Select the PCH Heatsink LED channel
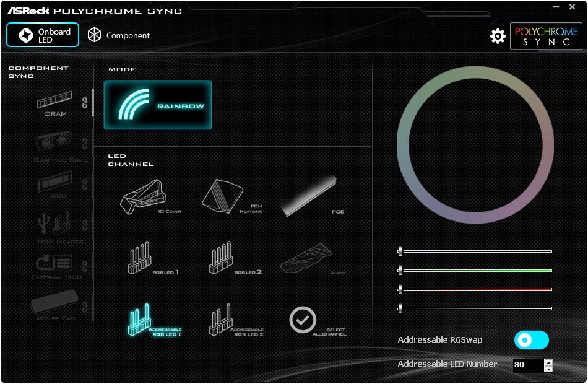This screenshot has height=384, width=588. click(x=231, y=197)
